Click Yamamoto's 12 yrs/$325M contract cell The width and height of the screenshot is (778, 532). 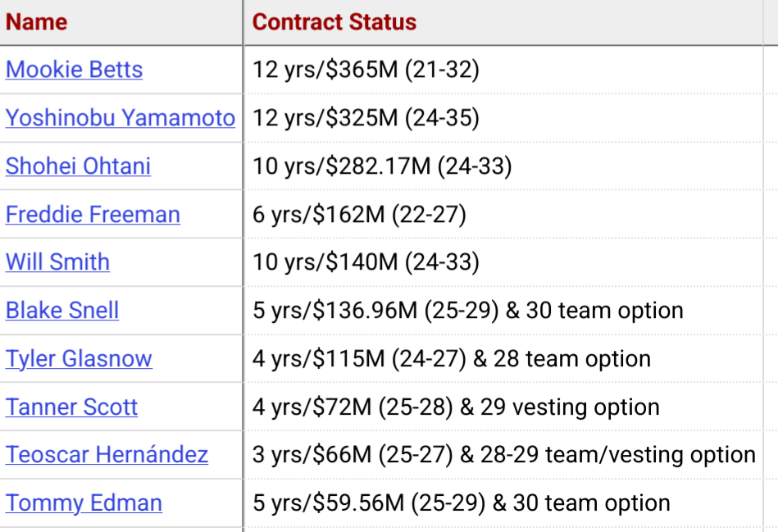click(366, 118)
